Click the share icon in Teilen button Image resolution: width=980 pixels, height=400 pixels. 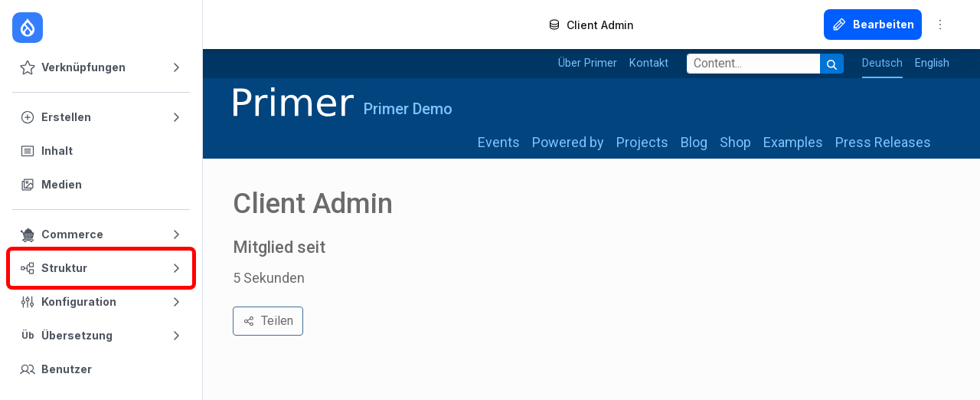(x=249, y=321)
